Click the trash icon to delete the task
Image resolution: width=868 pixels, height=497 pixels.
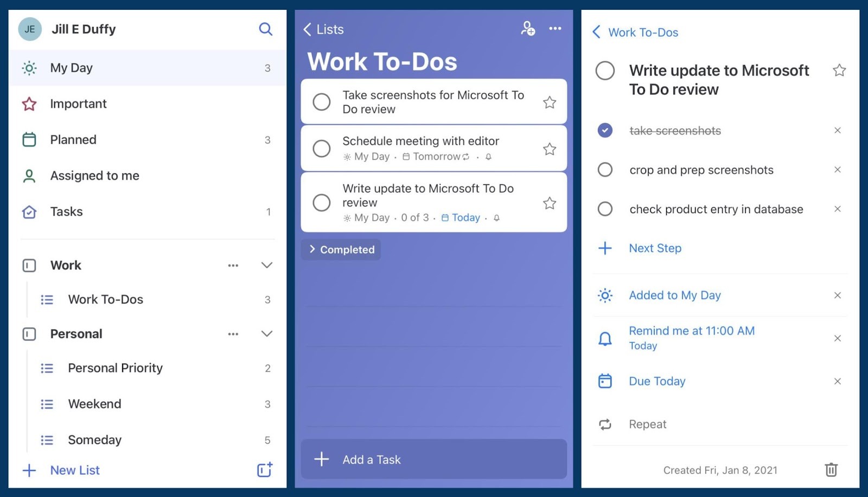(x=831, y=469)
